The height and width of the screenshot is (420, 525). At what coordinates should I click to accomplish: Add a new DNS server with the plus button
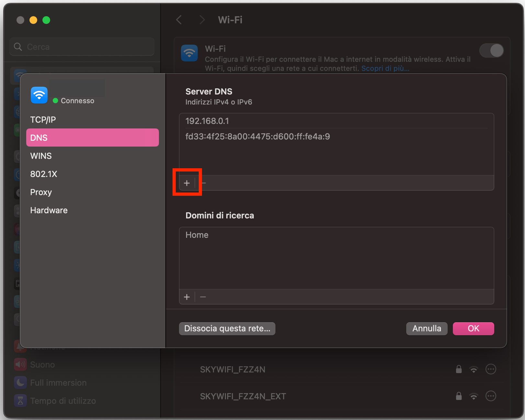(x=187, y=183)
